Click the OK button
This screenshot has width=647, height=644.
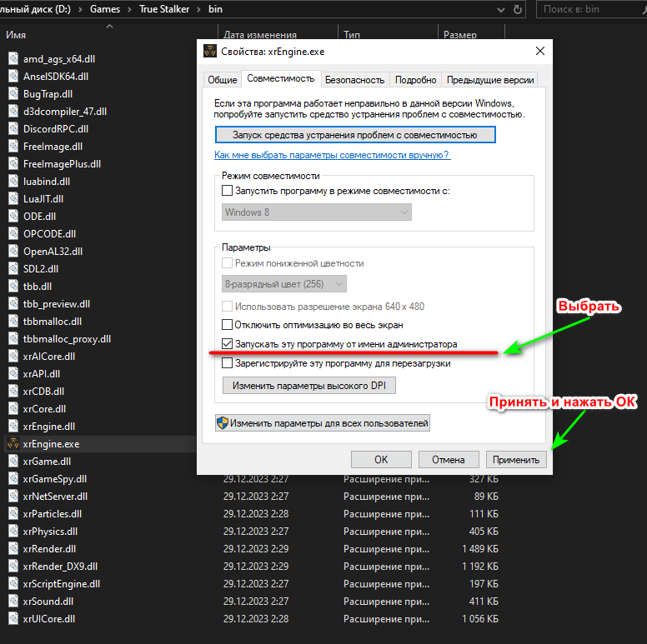click(x=381, y=460)
